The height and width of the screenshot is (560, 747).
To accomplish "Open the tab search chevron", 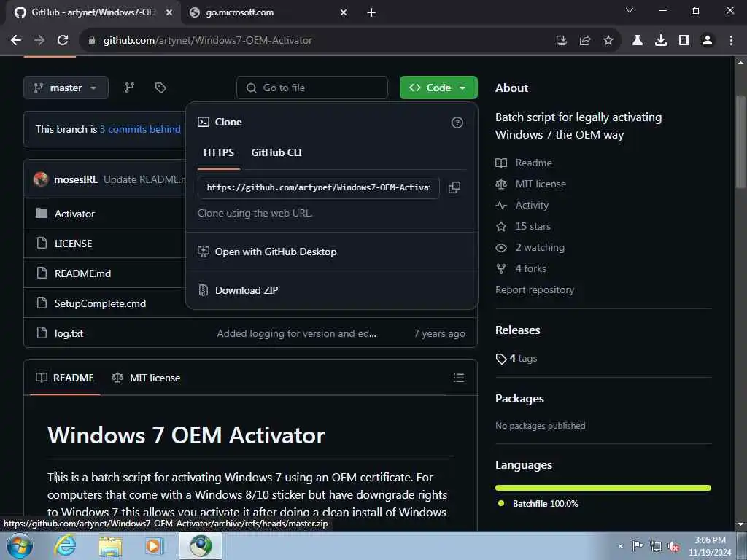I will [630, 10].
